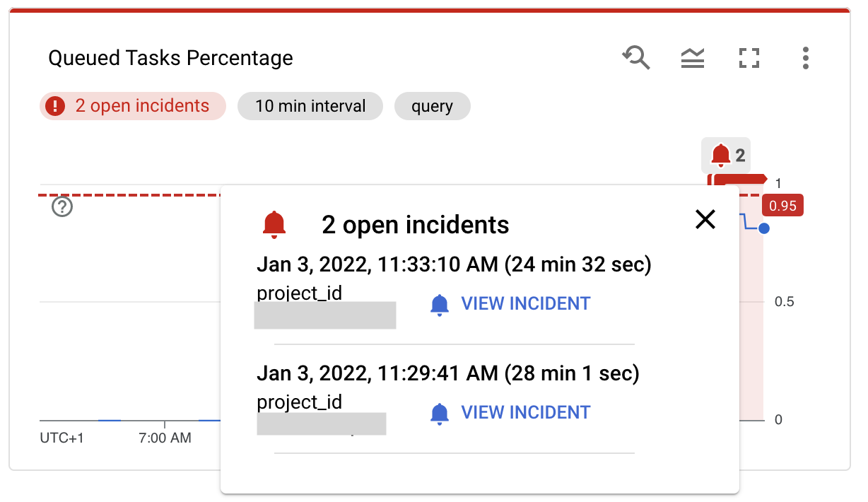Toggle the query chip
Viewport: 868px width, 502px height.
click(432, 105)
